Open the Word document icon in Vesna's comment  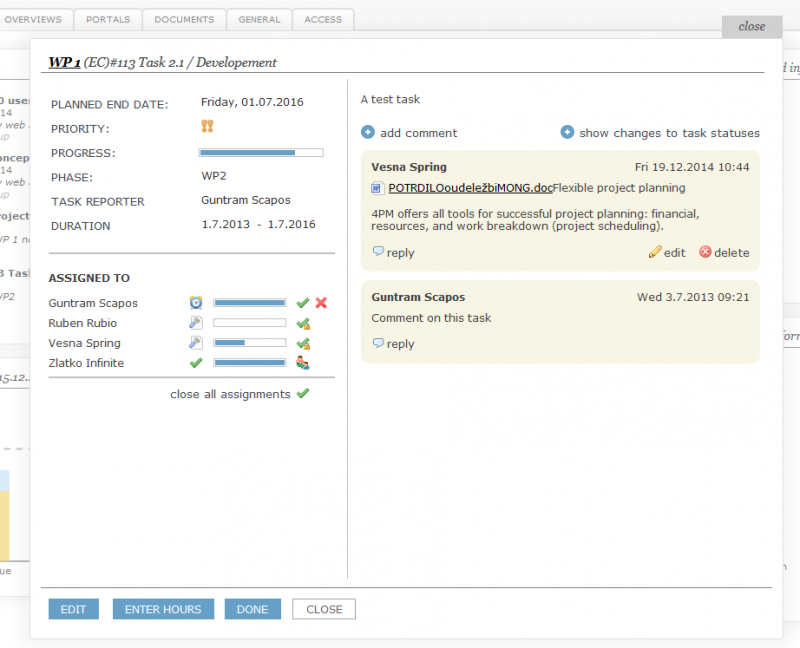(377, 188)
